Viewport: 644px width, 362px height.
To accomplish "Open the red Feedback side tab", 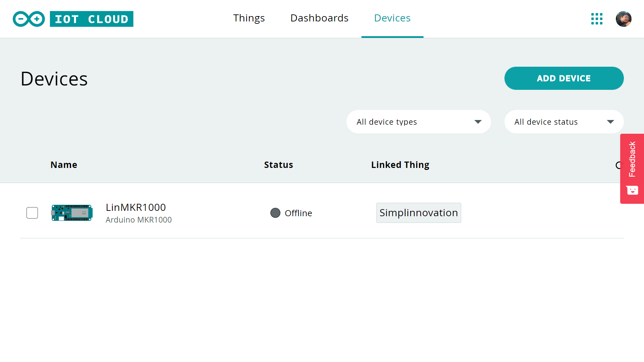I will click(632, 159).
